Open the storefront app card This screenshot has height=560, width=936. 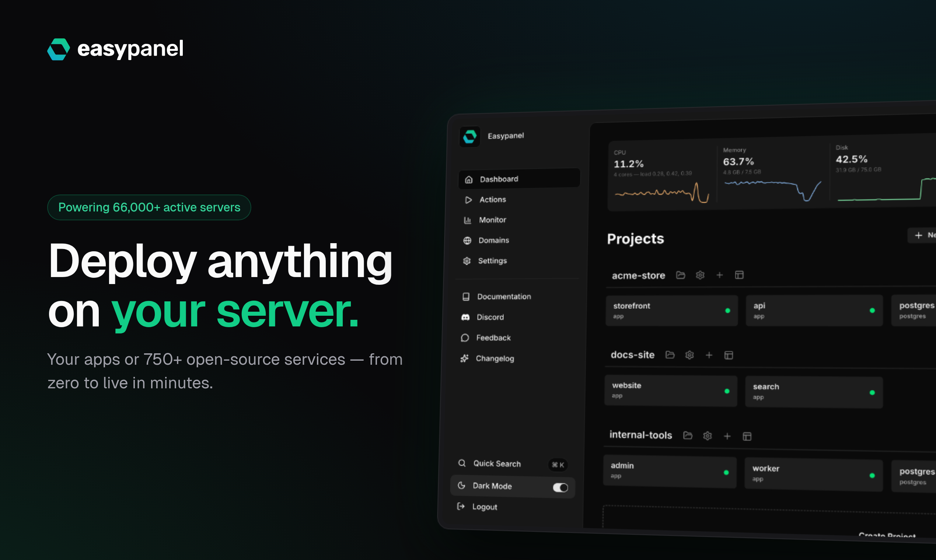[672, 311]
